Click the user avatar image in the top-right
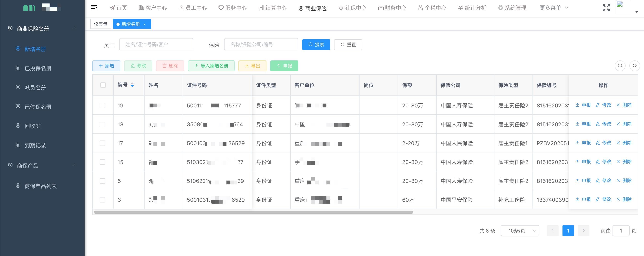This screenshot has width=644, height=256. pyautogui.click(x=623, y=8)
